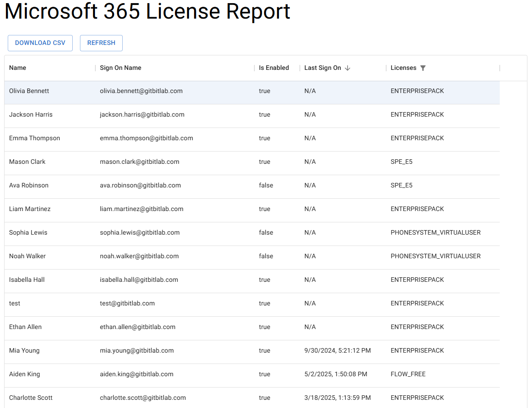Select the row for Olivia Bennett
This screenshot has width=532, height=408.
tap(29, 91)
